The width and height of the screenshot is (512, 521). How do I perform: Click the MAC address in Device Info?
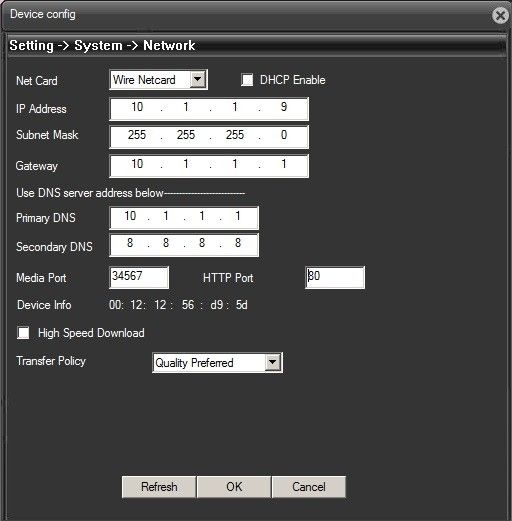[178, 305]
